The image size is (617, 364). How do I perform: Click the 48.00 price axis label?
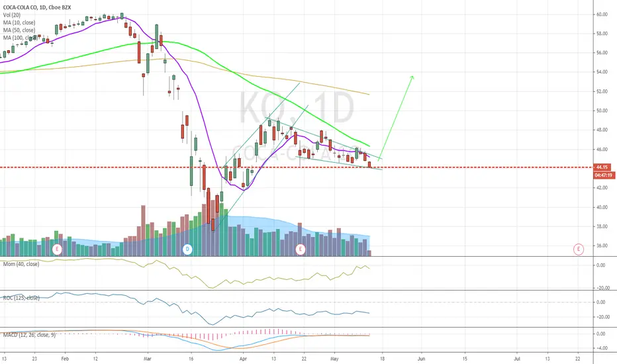pos(602,130)
